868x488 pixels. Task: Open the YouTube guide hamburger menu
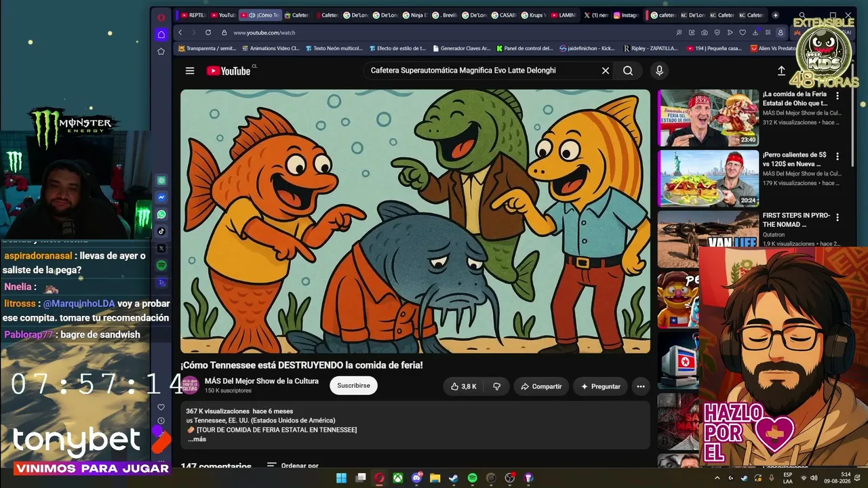(190, 70)
